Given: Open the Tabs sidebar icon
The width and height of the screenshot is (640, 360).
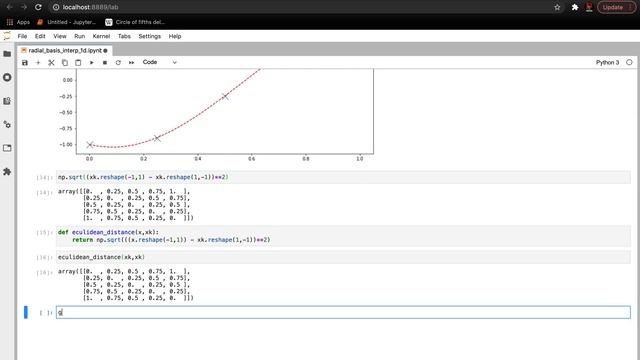Looking at the screenshot, I should [7, 148].
